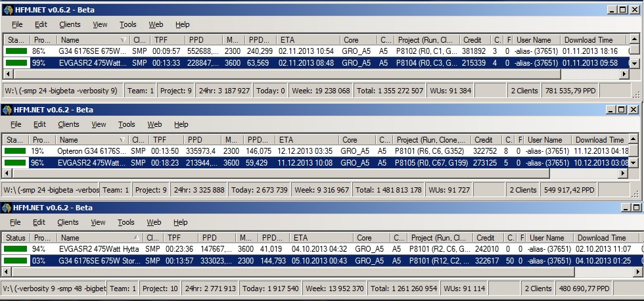Click credit value 273125 in middle window
This screenshot has height=301, width=644.
485,163
